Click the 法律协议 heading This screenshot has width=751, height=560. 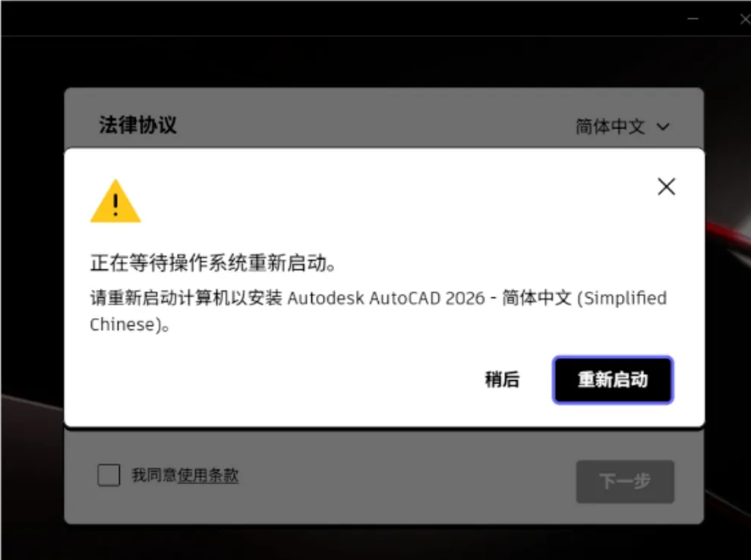(138, 125)
